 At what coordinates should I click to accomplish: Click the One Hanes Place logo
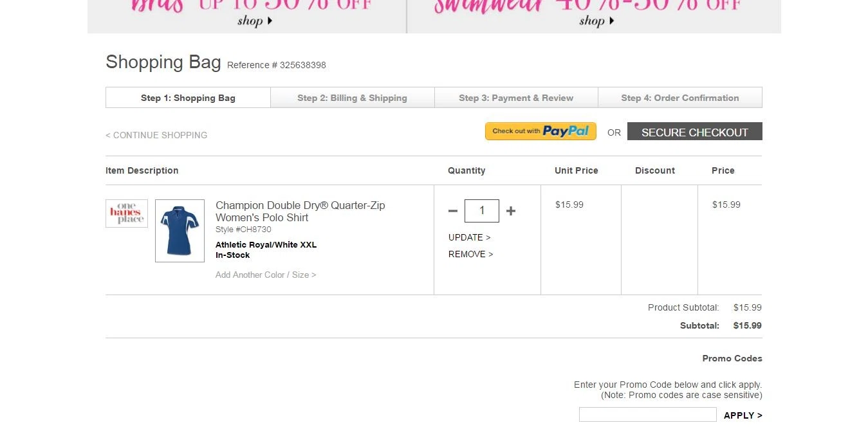click(127, 213)
